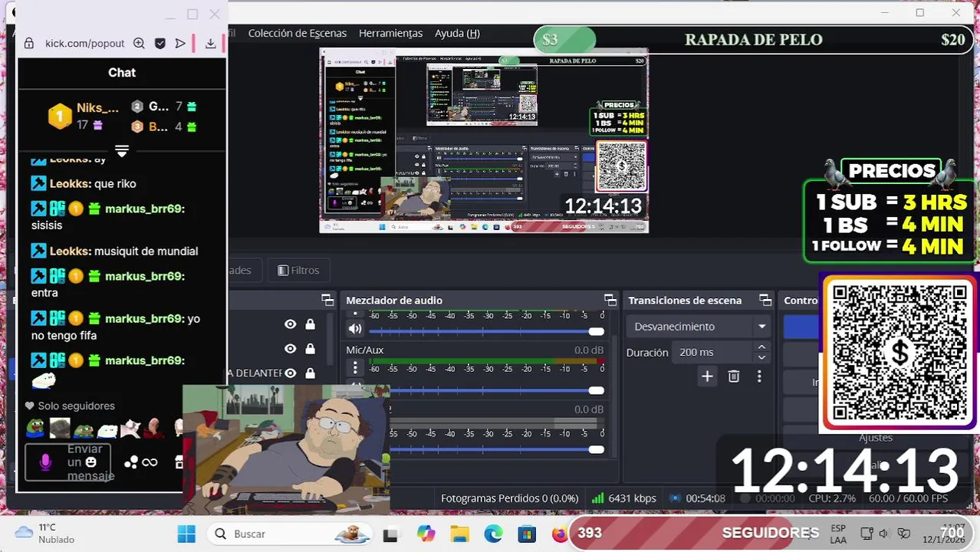
Task: Open Niks_ profile in the leaderboard
Action: pos(97,108)
